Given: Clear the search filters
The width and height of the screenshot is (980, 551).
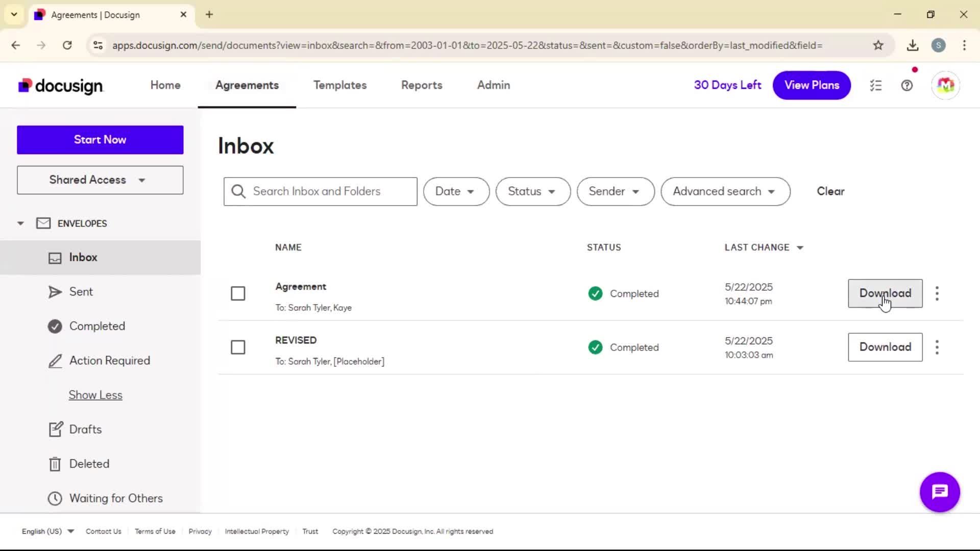Looking at the screenshot, I should (x=830, y=191).
